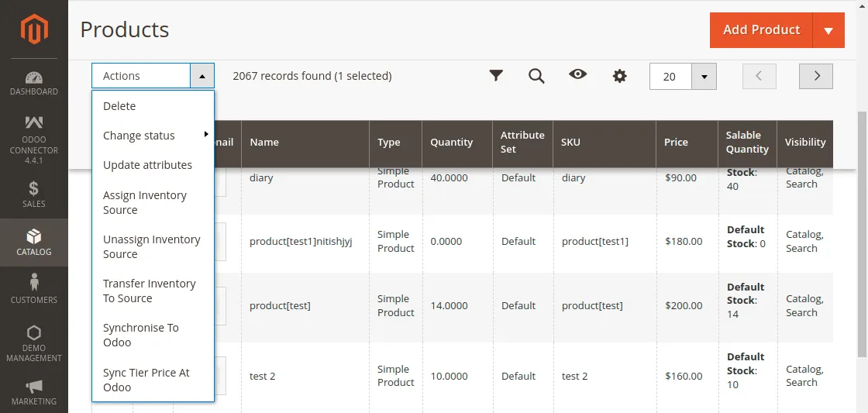This screenshot has width=868, height=413.
Task: Open the Catalog sidebar menu
Action: (34, 242)
